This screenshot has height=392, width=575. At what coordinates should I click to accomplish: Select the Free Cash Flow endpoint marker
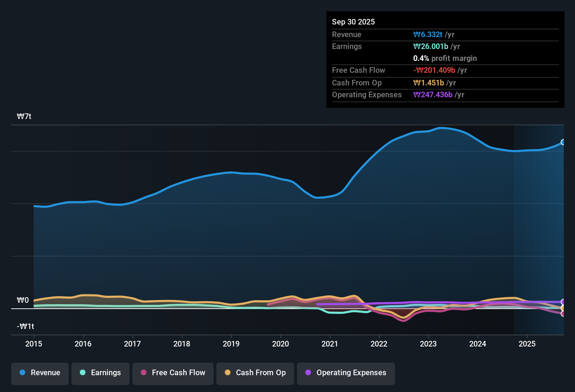563,314
